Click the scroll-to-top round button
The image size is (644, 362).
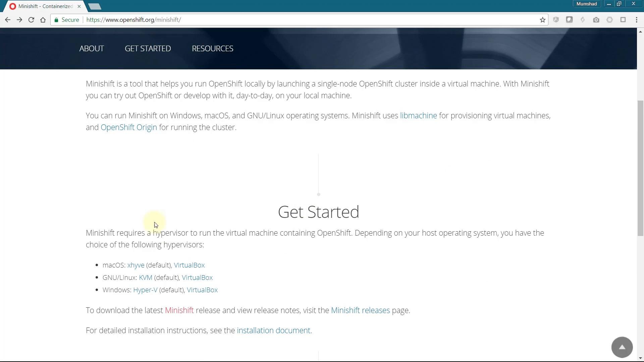coord(622,347)
